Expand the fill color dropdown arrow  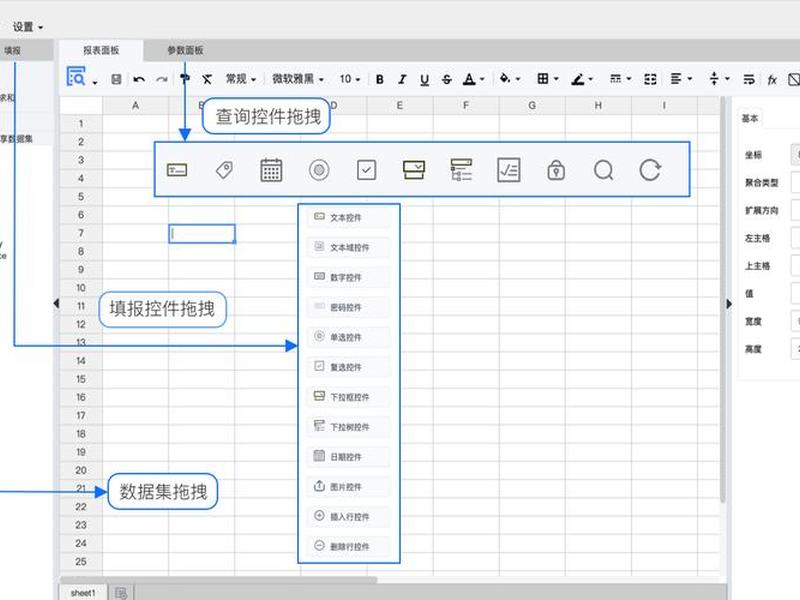(x=518, y=80)
